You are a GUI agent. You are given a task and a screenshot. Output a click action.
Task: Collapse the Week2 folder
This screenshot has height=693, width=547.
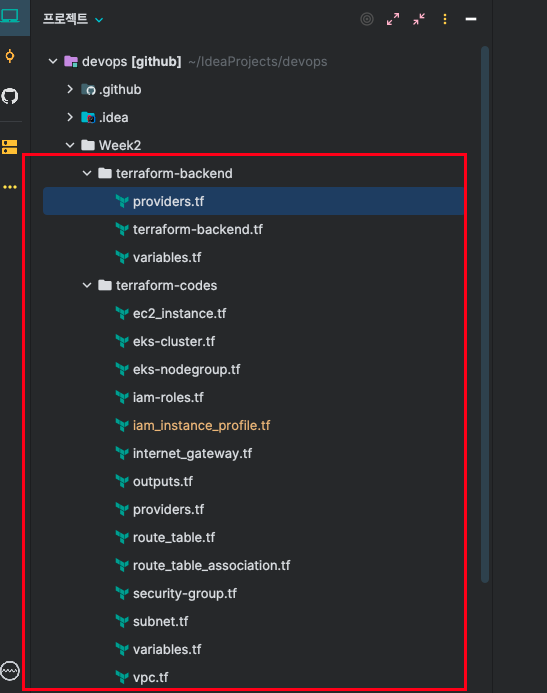[70, 145]
